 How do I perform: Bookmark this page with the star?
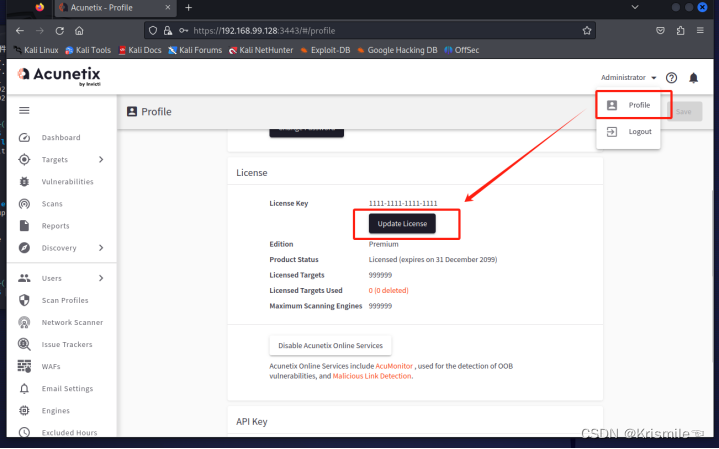click(x=587, y=31)
